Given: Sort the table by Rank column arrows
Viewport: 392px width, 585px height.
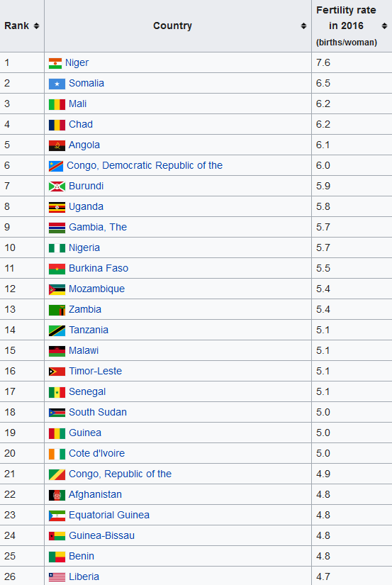Looking at the screenshot, I should [36, 26].
